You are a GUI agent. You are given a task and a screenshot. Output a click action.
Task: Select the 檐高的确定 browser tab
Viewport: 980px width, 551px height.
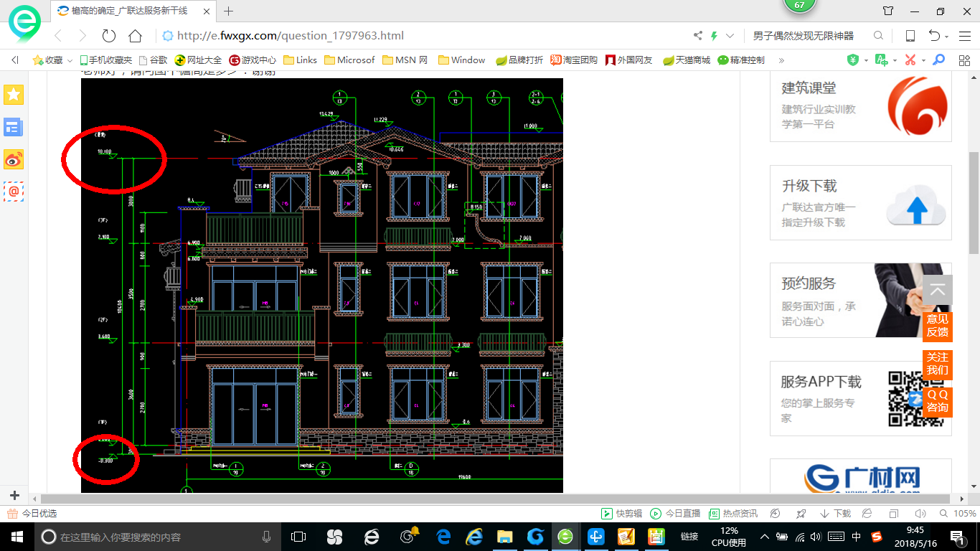pos(133,11)
